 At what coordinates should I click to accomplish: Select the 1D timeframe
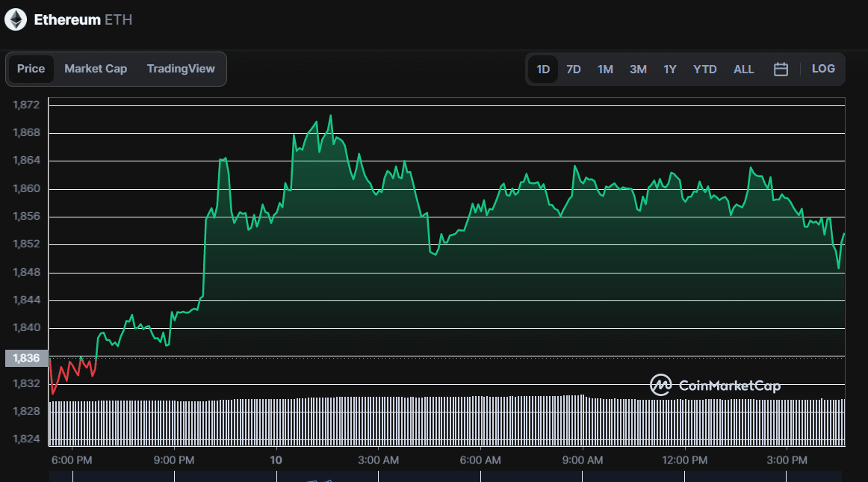click(543, 68)
